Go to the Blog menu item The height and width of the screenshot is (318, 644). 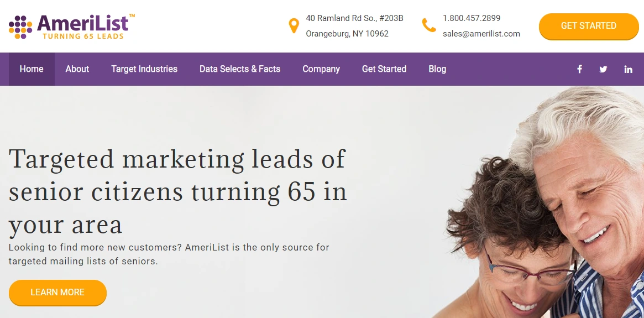click(x=437, y=69)
